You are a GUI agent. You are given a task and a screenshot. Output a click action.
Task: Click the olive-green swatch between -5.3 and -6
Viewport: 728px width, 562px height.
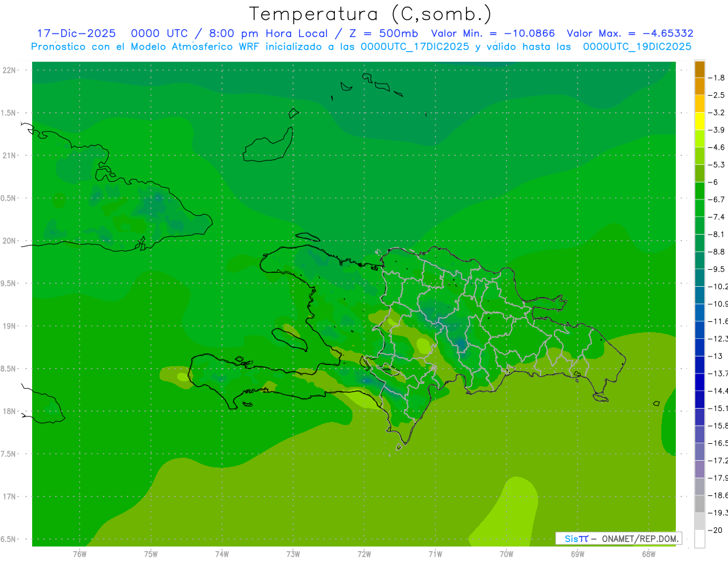[699, 173]
